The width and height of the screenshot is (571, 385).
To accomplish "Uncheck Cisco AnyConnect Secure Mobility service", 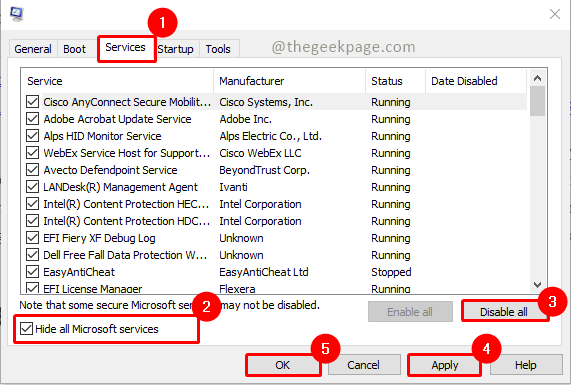I will pos(32,102).
